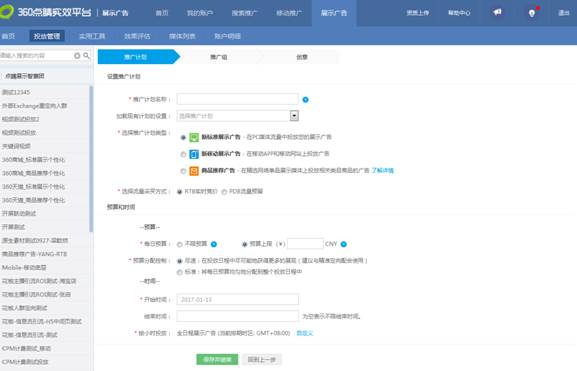Open the highlighted display ads top tab
The height and width of the screenshot is (371, 577).
(x=334, y=13)
